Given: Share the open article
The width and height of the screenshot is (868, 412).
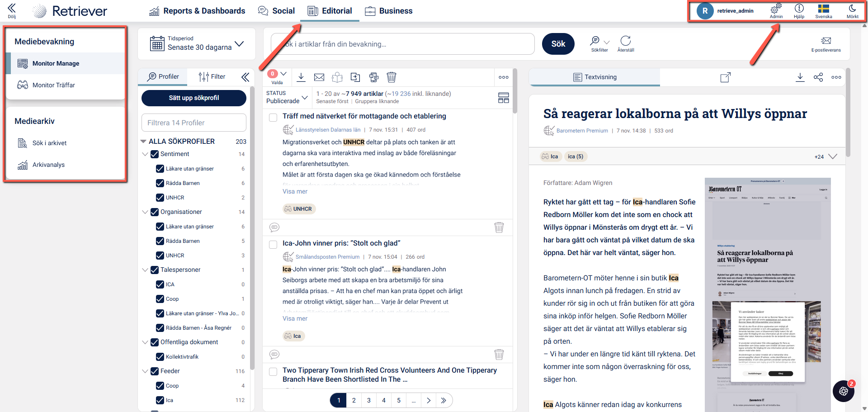Looking at the screenshot, I should coord(818,77).
